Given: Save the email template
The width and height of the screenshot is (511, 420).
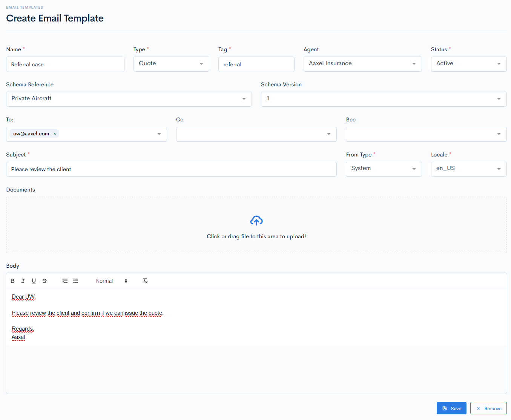Looking at the screenshot, I should tap(451, 408).
